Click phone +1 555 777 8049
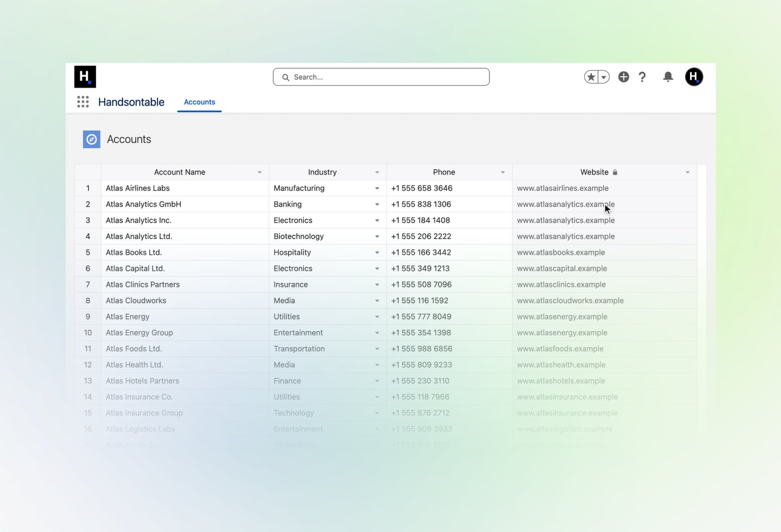Screen dimensions: 781x532 pos(450,317)
